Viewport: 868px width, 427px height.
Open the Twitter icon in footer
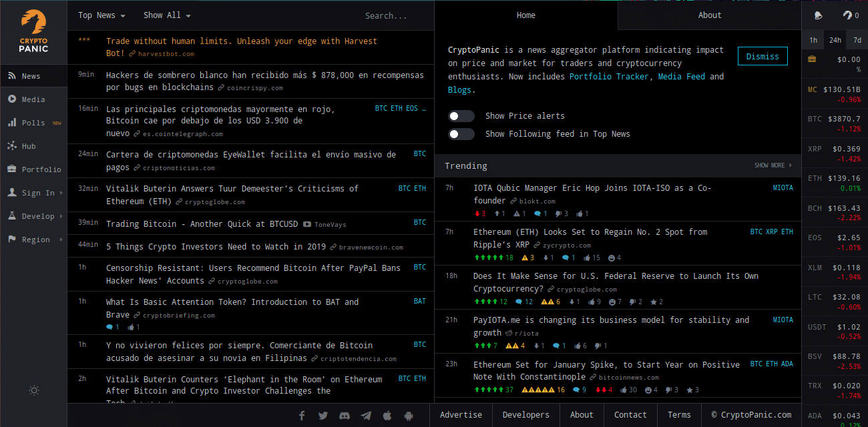(x=323, y=415)
